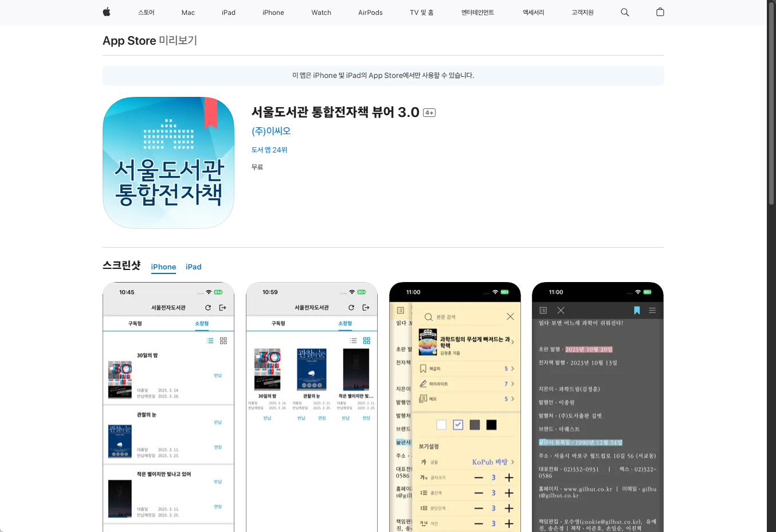Open the 고객지원 link
Viewport: 776px width, 532px height.
click(582, 12)
